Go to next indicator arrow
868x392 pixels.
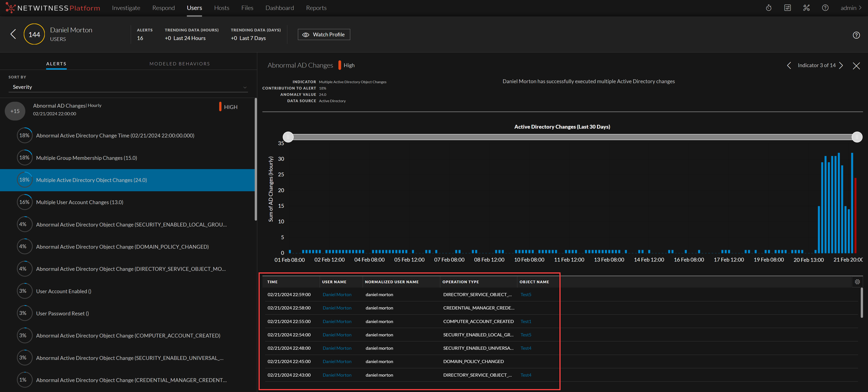tap(841, 65)
